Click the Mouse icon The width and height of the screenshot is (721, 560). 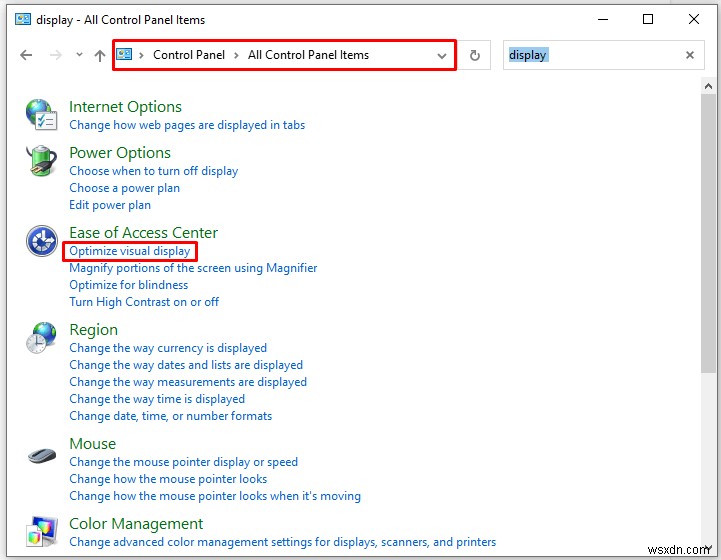tap(41, 455)
